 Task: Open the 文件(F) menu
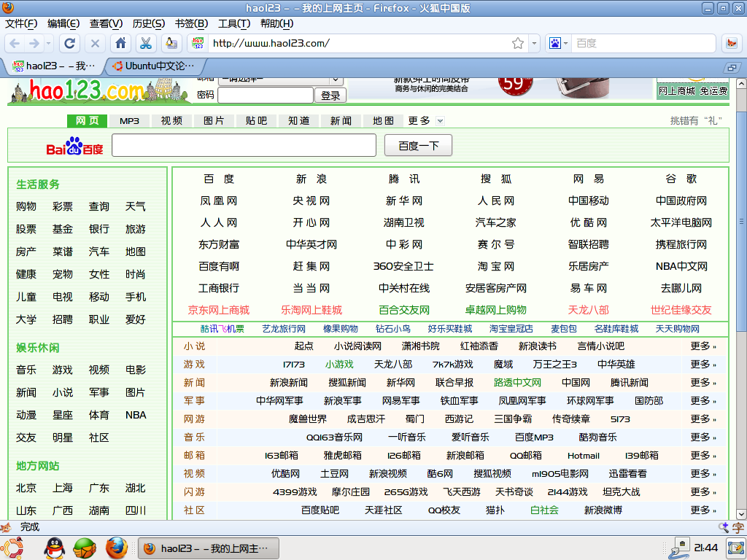click(x=21, y=24)
